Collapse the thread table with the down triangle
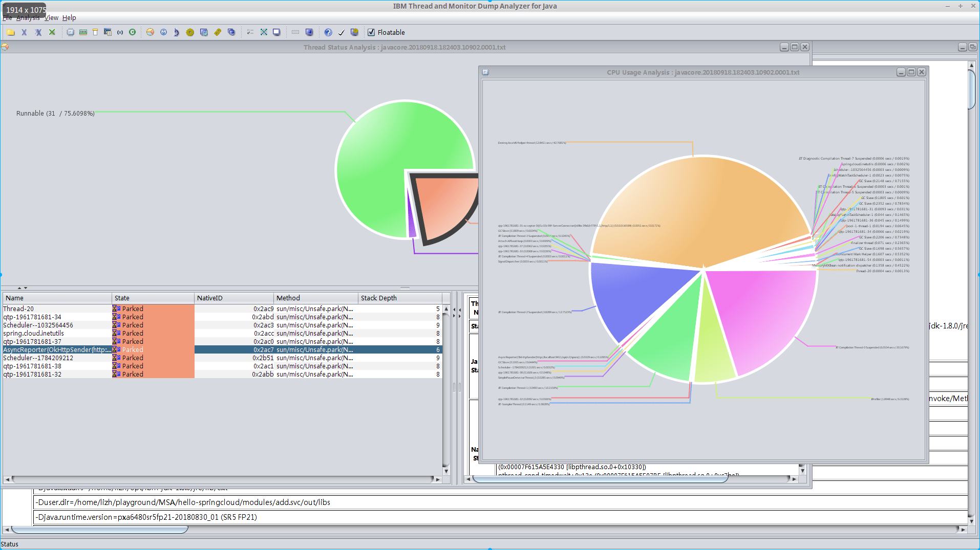The height and width of the screenshot is (550, 980). 27,288
